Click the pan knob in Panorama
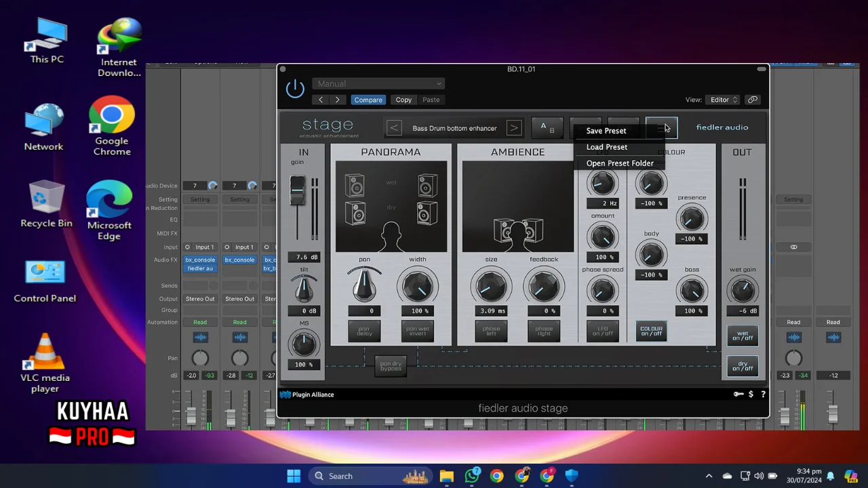This screenshot has width=868, height=488. (364, 286)
